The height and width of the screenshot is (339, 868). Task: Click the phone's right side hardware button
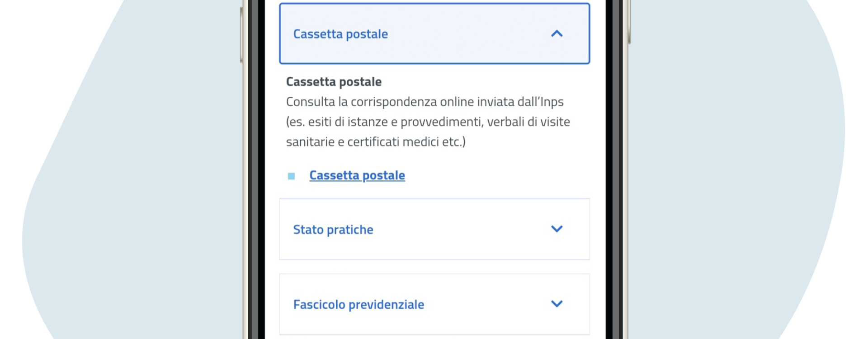click(x=629, y=22)
